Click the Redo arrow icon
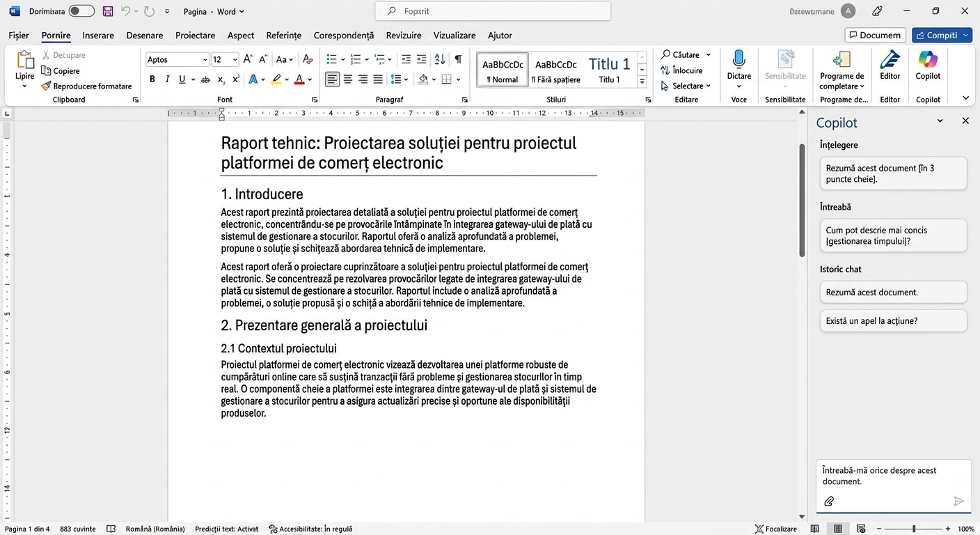 149,11
